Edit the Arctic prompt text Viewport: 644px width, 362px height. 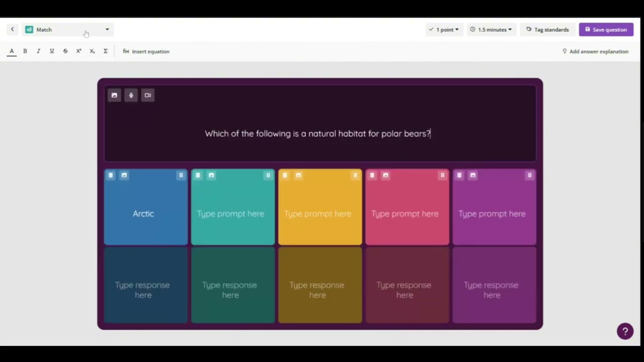[143, 214]
